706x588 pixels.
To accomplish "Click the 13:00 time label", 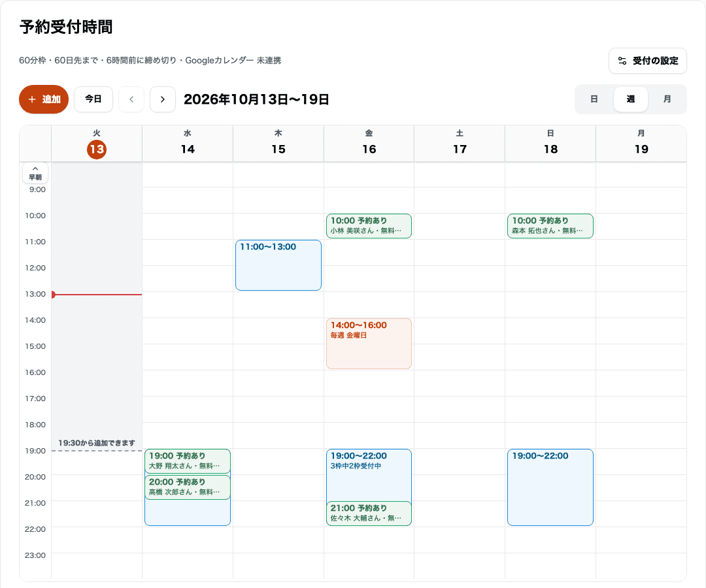I will [x=35, y=294].
